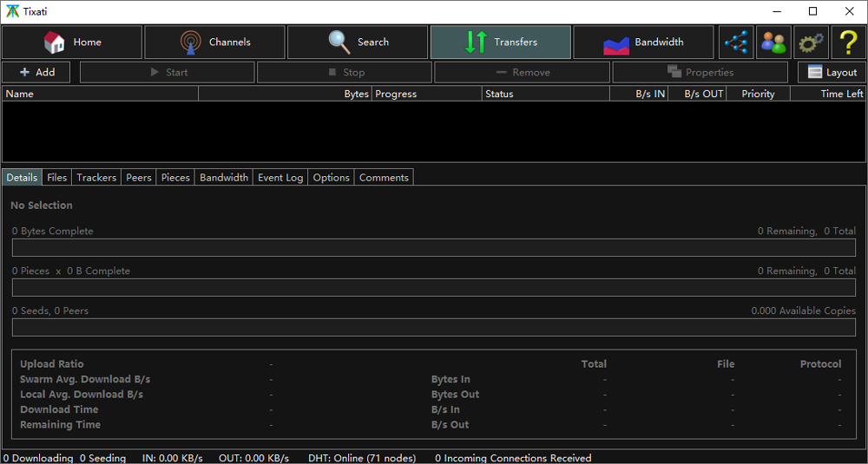Click the Remove button

tap(522, 73)
